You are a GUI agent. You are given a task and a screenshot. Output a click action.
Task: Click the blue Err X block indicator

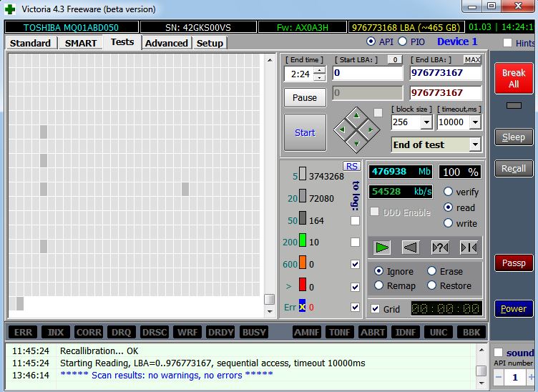click(x=302, y=306)
